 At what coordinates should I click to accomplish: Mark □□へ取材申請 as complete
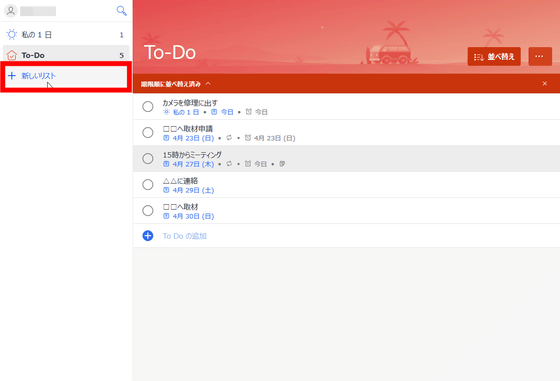[x=148, y=132]
